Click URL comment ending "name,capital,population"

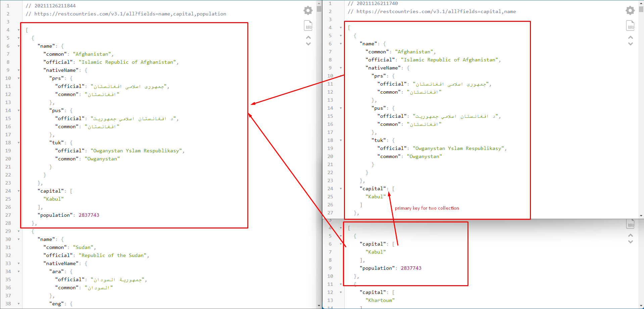[x=126, y=14]
